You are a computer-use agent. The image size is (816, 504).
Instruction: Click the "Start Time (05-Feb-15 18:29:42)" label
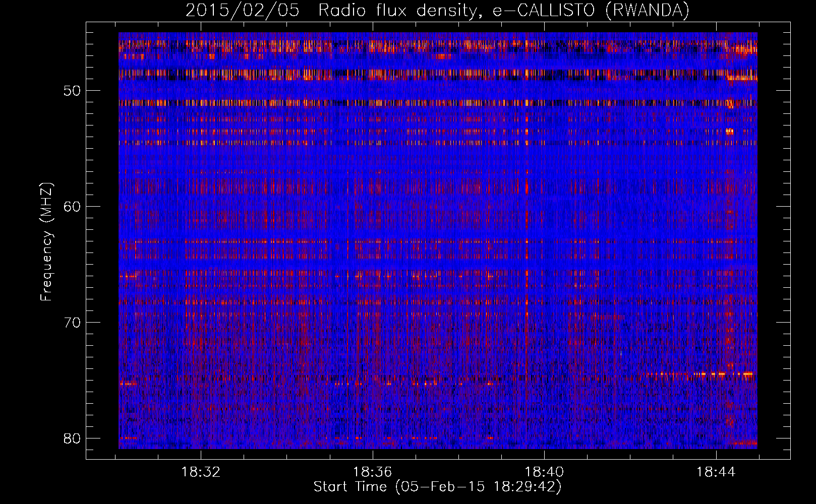click(437, 487)
